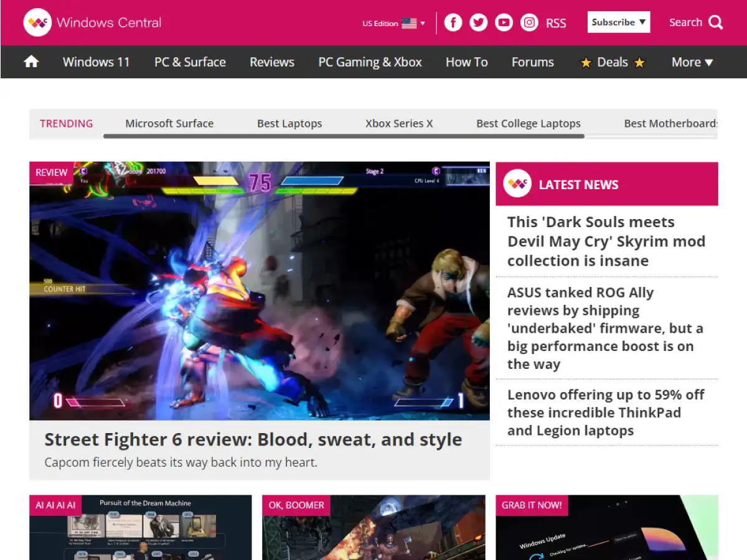Select trending topic Best Motherboards
Screen dimensions: 747x560
pos(670,123)
